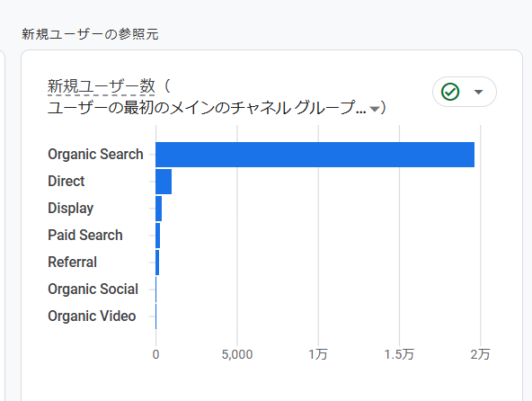Click the Organic Social bar

156,290
